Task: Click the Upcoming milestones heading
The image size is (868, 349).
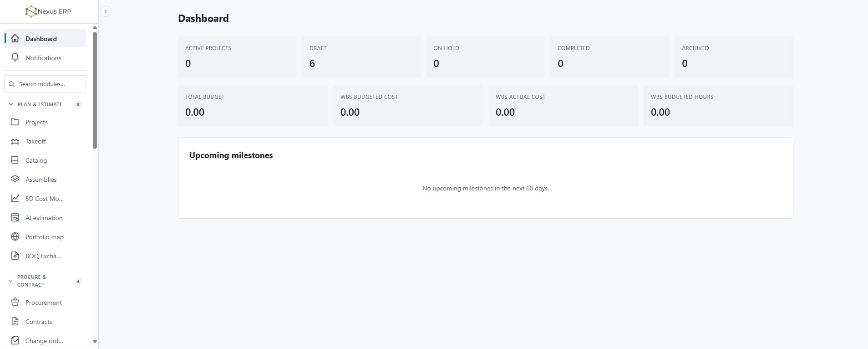Action: pos(231,155)
